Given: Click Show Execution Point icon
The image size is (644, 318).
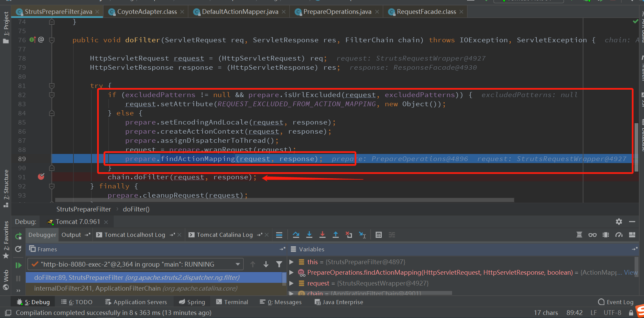Looking at the screenshot, I should click(x=279, y=235).
